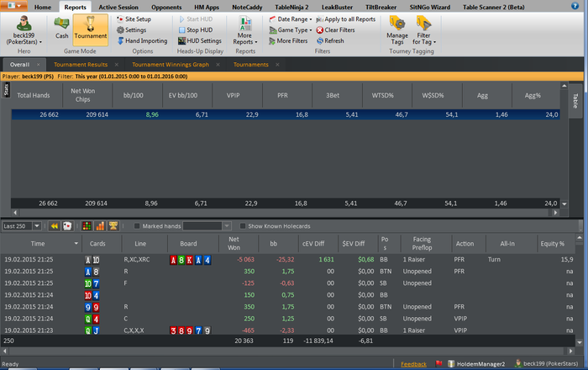Expand Filter for Tag dropdown
The width and height of the screenshot is (588, 370).
[x=423, y=30]
